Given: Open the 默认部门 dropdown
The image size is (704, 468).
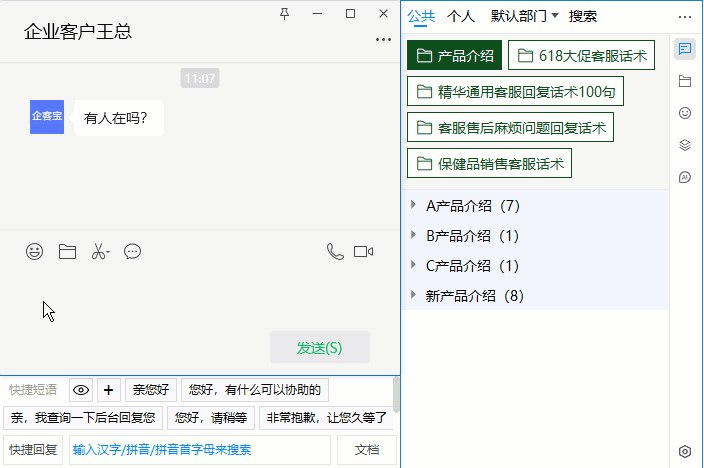Looking at the screenshot, I should [524, 16].
